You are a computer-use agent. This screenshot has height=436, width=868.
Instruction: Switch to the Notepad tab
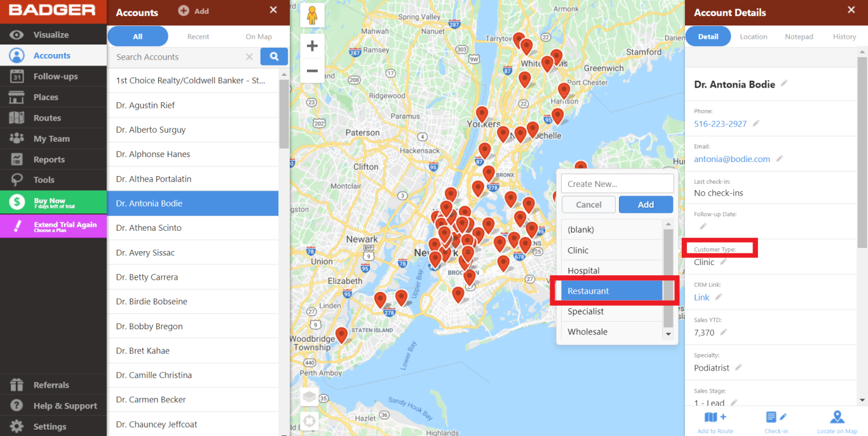coord(799,37)
